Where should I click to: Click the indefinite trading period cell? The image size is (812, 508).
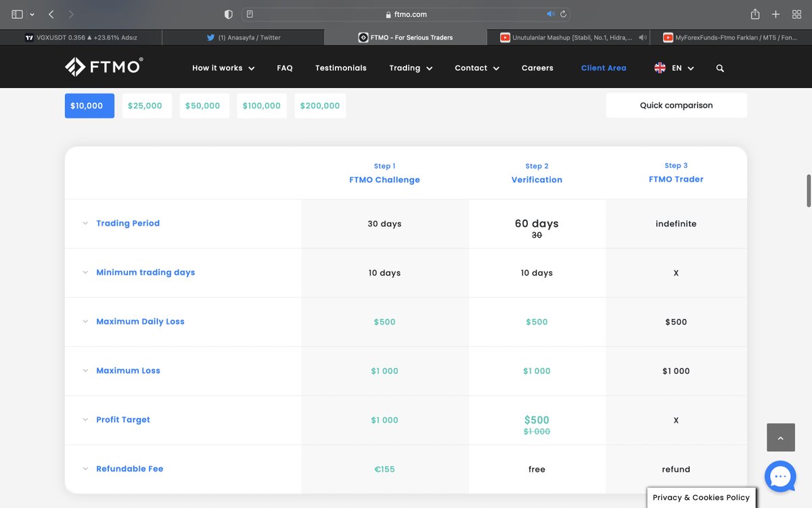(676, 224)
